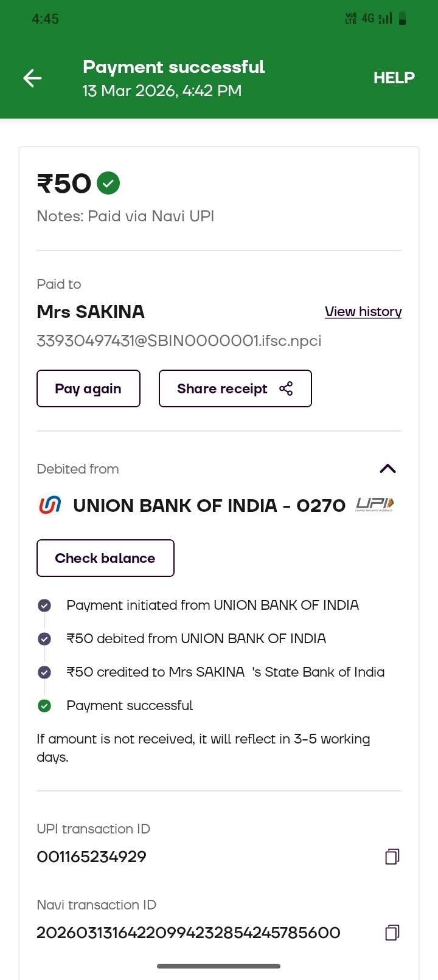Viewport: 438px width, 980px height.
Task: Tap the bottom home gesture bar
Action: point(219,966)
